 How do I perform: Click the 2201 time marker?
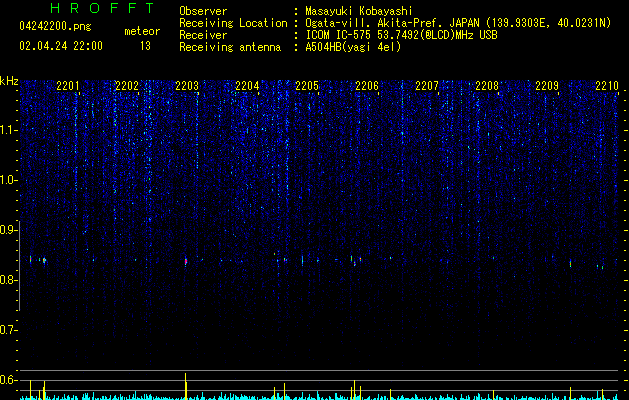click(x=68, y=85)
